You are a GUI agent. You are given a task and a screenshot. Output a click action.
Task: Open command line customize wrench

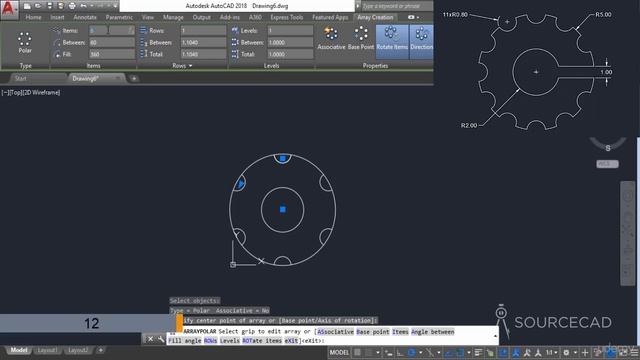[x=161, y=339]
